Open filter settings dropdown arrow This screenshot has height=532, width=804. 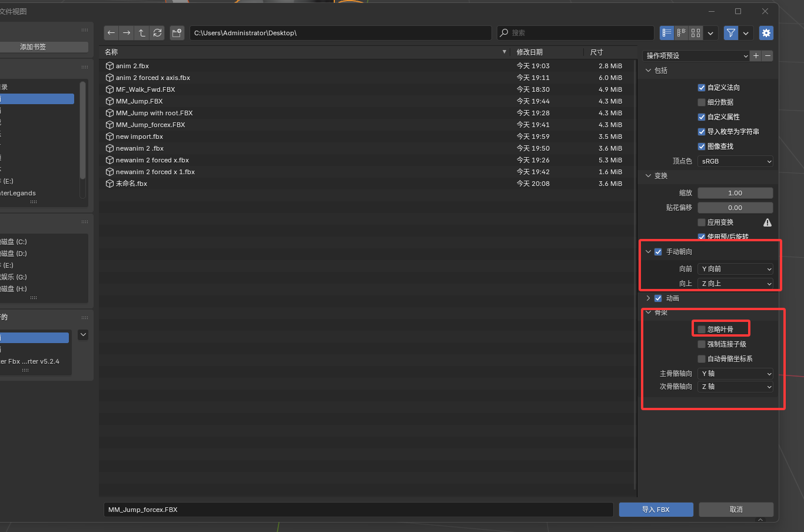(746, 33)
